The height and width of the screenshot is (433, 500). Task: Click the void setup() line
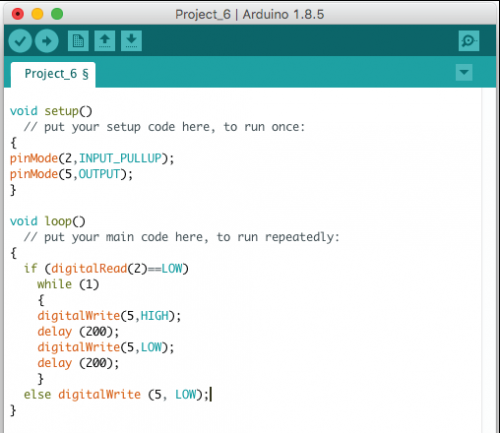click(x=51, y=111)
